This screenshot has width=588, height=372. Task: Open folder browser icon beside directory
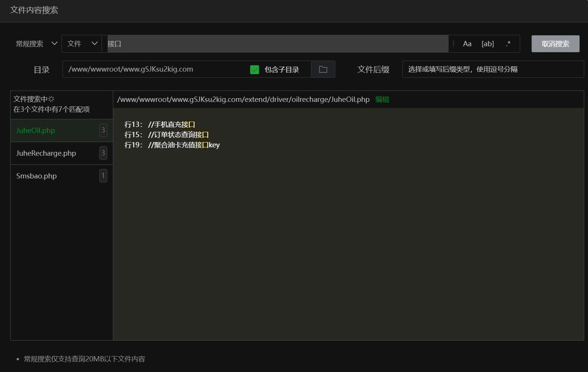(323, 69)
